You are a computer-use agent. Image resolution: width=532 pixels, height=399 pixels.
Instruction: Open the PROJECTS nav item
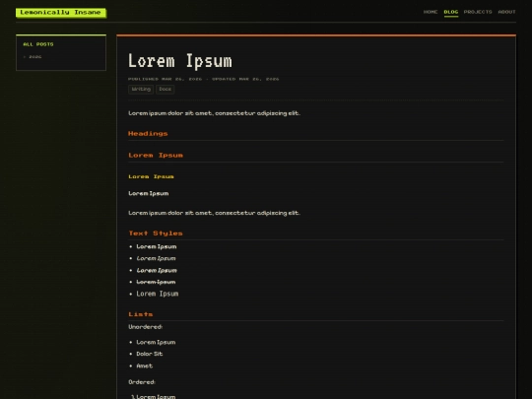coord(478,12)
